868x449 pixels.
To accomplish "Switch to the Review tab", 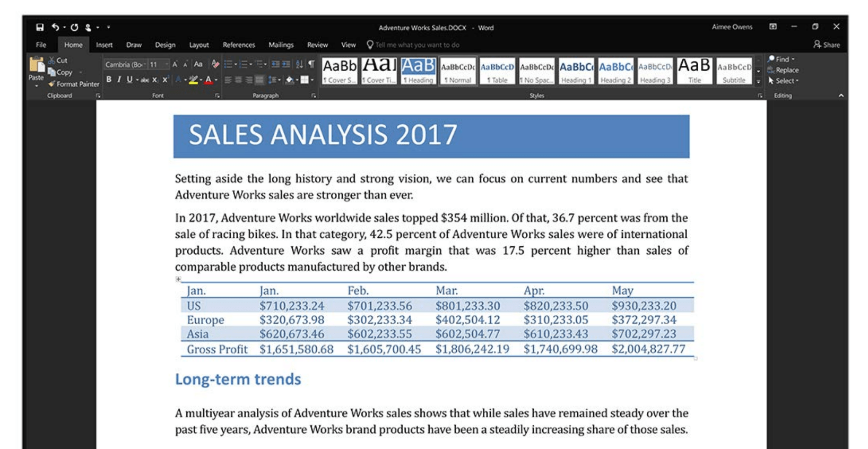I will pos(317,45).
